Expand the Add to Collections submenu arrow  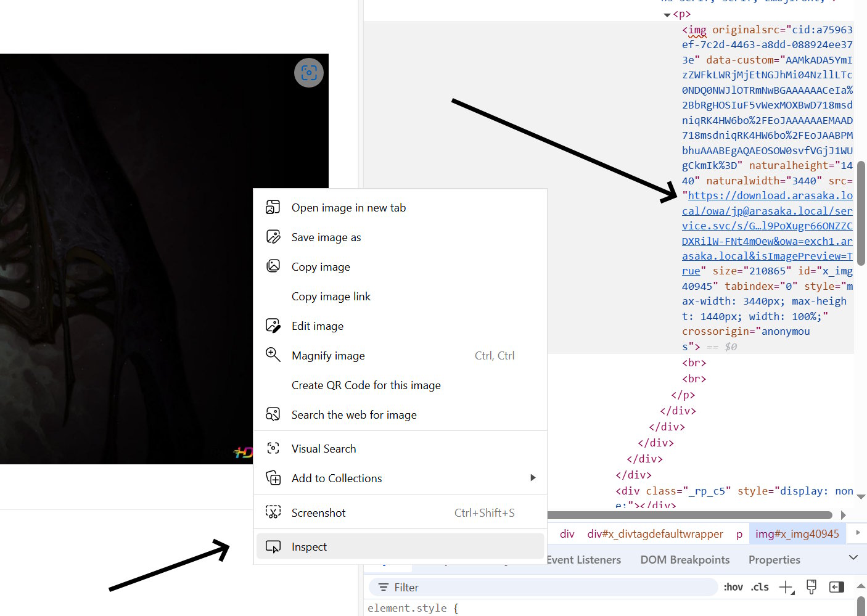533,478
